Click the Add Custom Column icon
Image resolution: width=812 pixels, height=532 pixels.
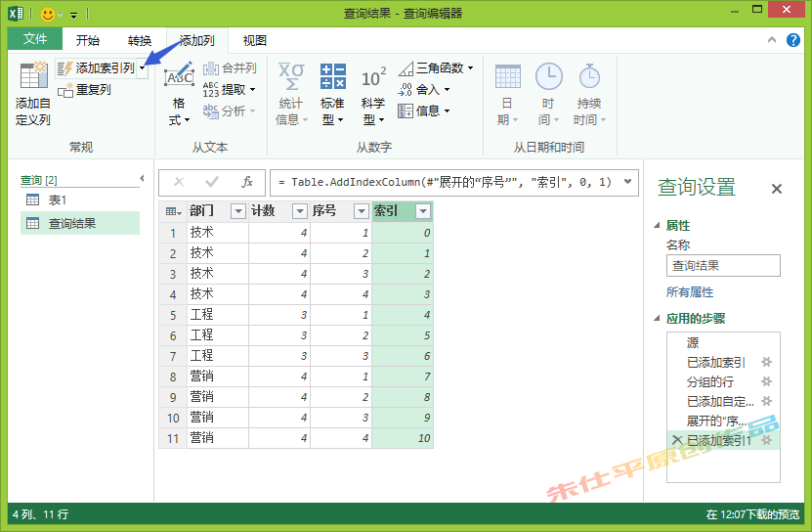[x=33, y=77]
